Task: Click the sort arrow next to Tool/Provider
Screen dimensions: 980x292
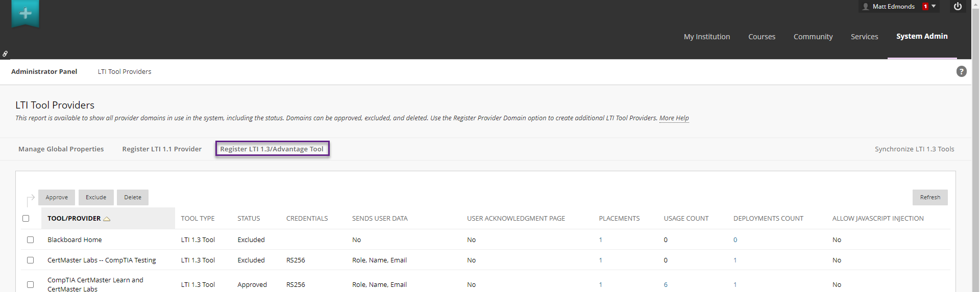Action: tap(107, 219)
